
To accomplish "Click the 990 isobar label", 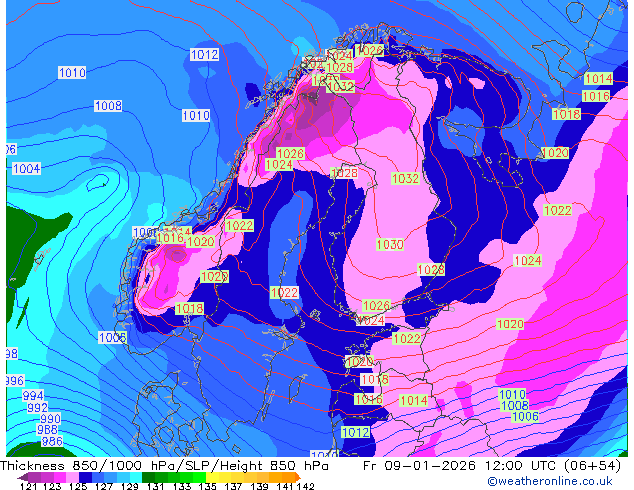I will (51, 418).
